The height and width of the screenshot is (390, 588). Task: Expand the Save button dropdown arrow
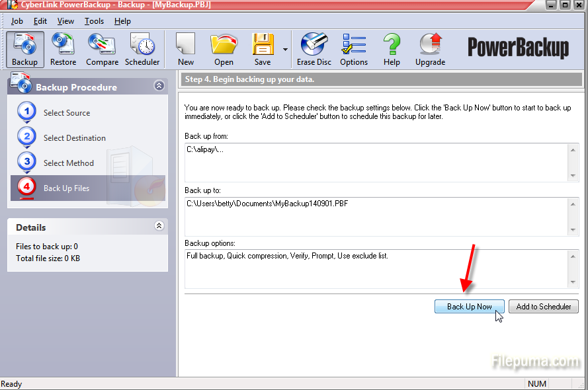coord(285,50)
